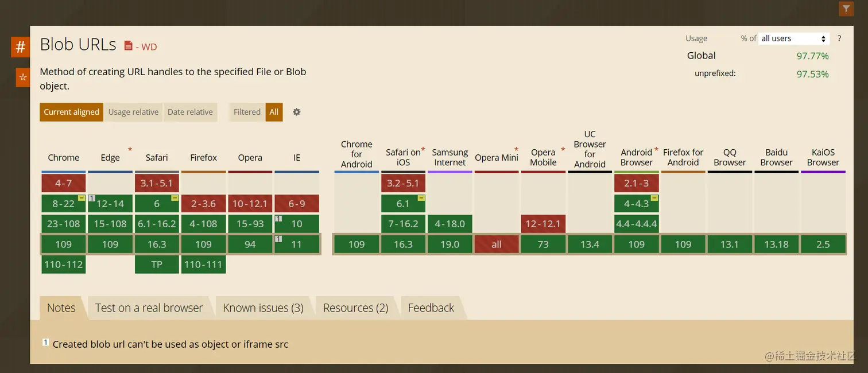Select Opera Mobile 12-12.1 cell
Screen dimensions: 868x373
543,224
